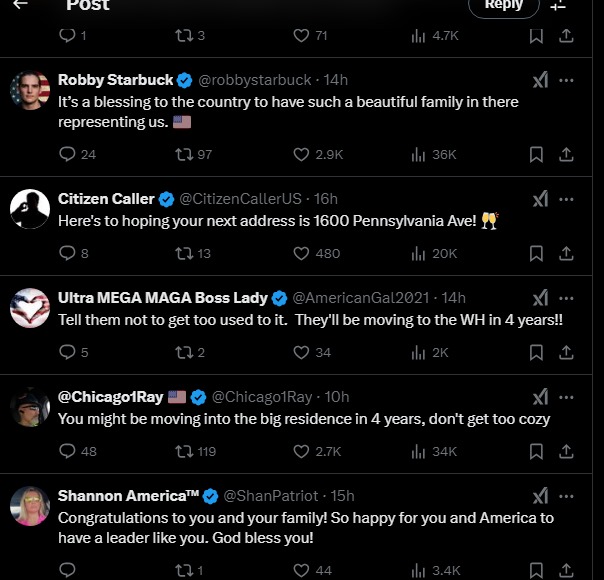This screenshot has height=580, width=604.
Task: Click the Reply button at top
Action: 503,6
